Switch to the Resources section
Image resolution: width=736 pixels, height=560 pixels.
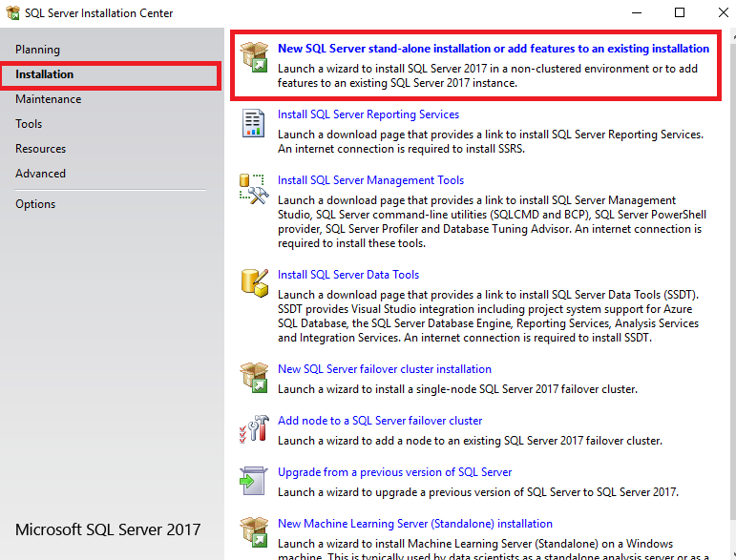click(x=40, y=149)
